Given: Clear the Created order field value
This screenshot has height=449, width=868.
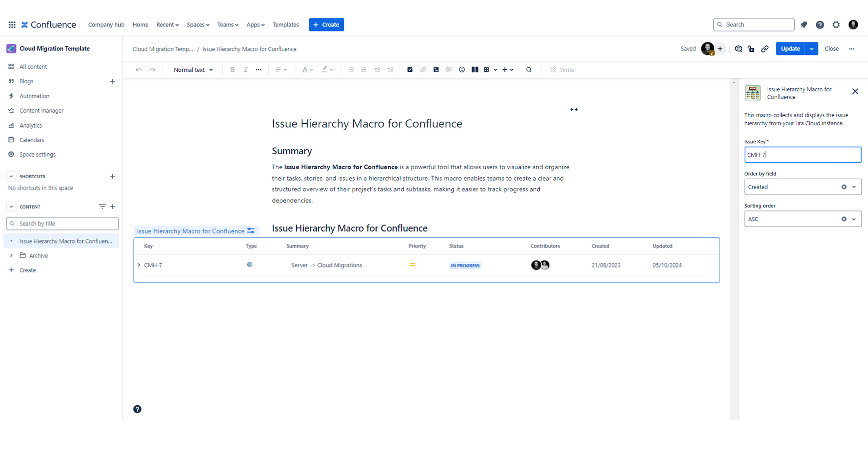Looking at the screenshot, I should pyautogui.click(x=844, y=187).
